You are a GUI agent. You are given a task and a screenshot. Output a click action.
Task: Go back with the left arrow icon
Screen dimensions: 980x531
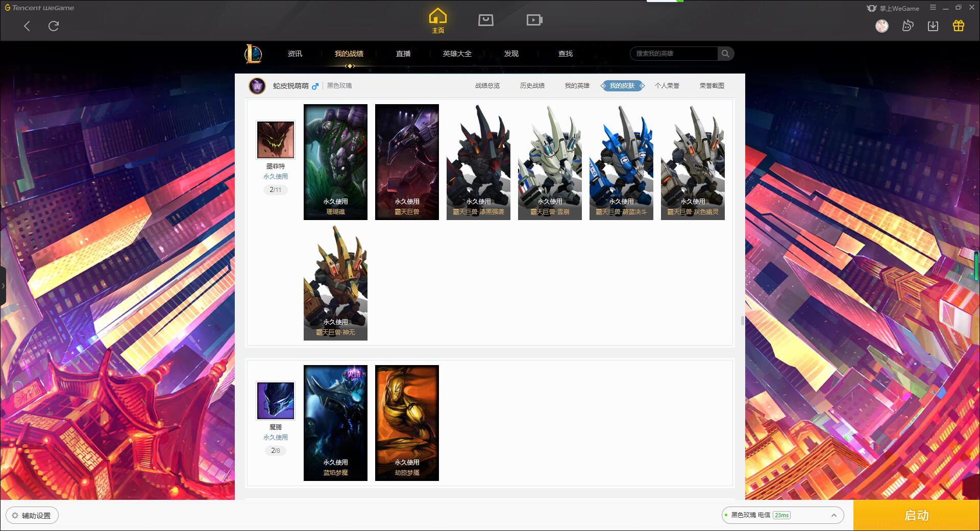pyautogui.click(x=27, y=26)
